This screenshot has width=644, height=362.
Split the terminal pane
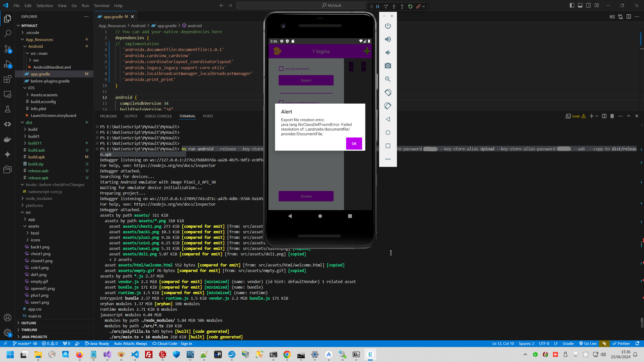[604, 116]
